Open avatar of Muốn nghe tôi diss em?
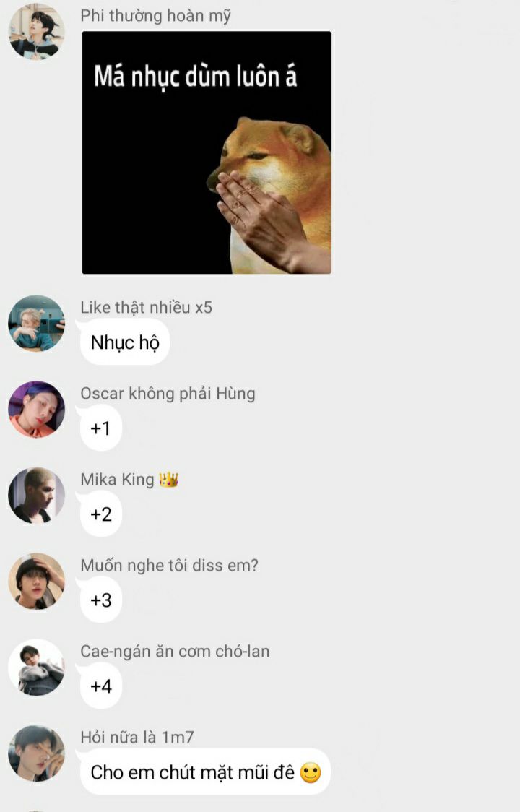 tap(36, 582)
